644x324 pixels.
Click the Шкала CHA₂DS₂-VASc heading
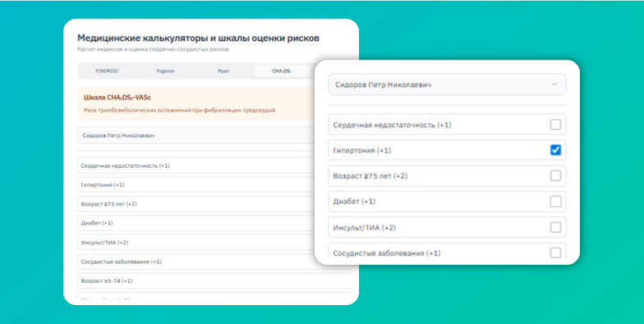[117, 97]
